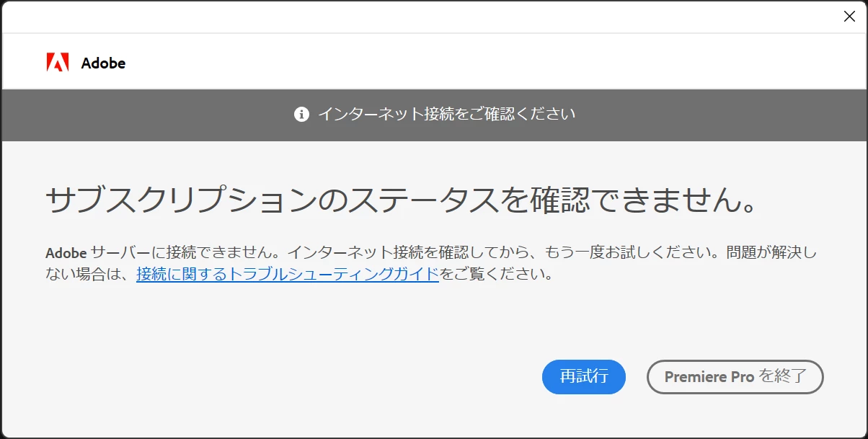Click banner text インターネット接続をご確認ください
This screenshot has width=868, height=439.
click(x=446, y=114)
